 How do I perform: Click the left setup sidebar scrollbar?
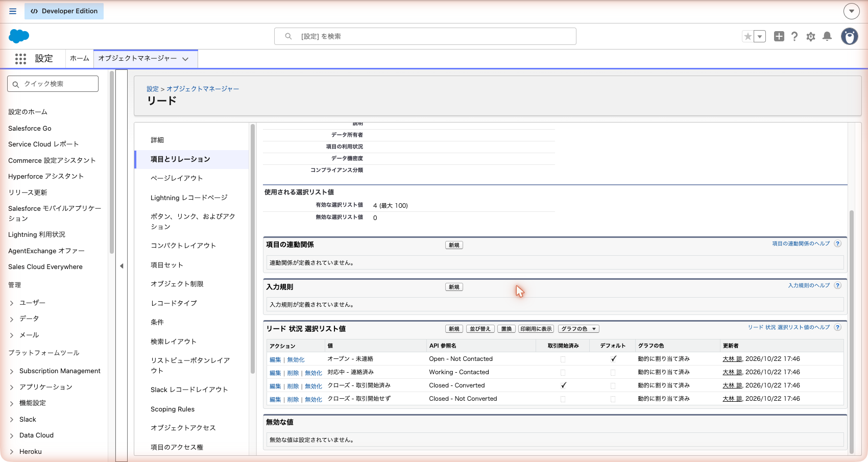112,162
